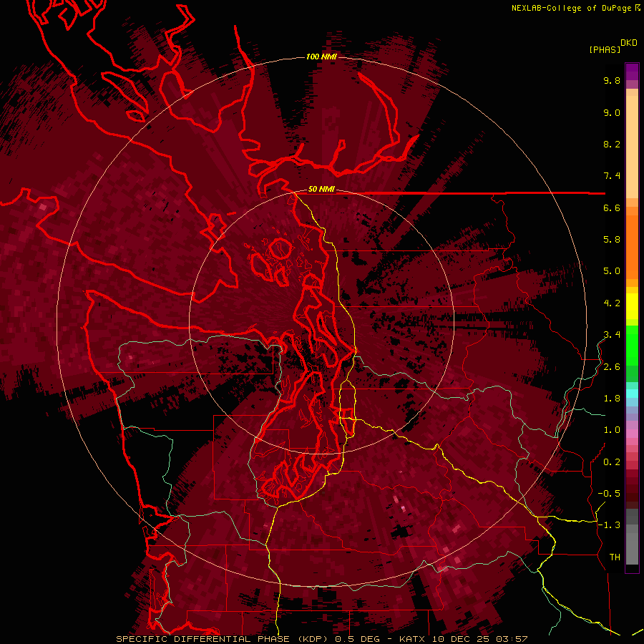Viewport: 644px width, 644px height.
Task: Click the 0.2 legend value
Action: click(612, 462)
